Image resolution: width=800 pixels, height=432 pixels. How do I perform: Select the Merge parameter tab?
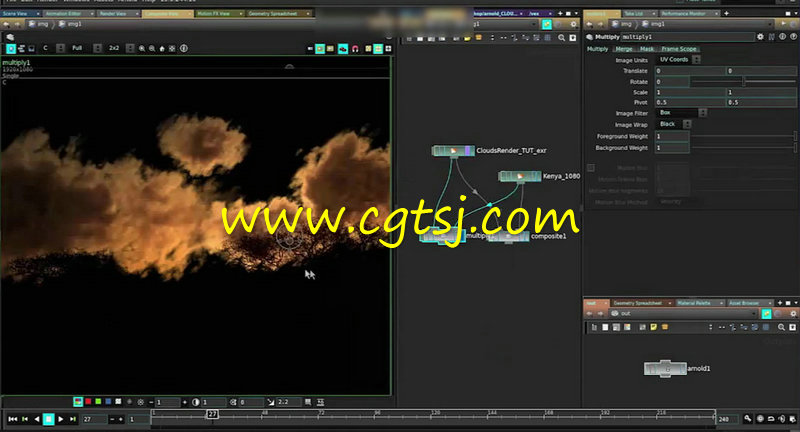623,49
